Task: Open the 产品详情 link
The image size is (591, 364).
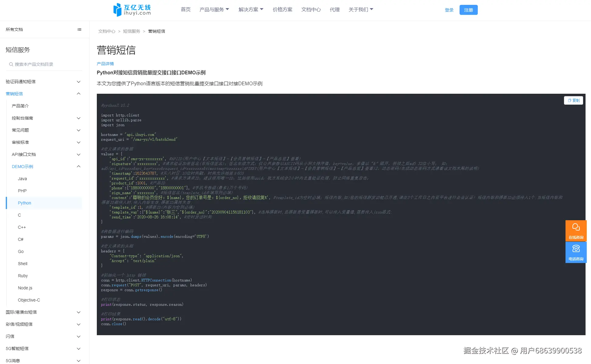Action: (x=105, y=63)
